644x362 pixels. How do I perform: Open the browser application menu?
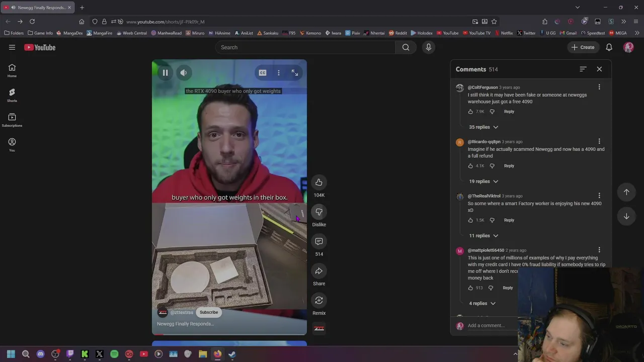click(636, 22)
